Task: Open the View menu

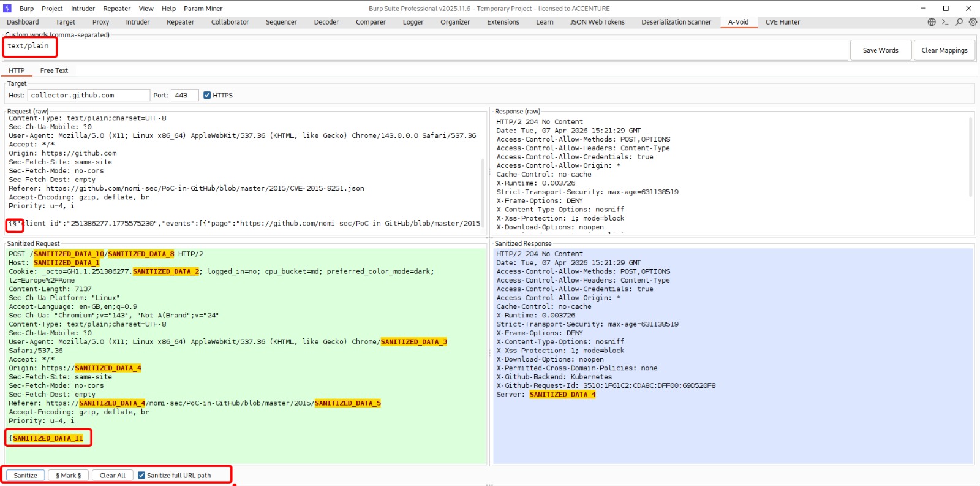Action: 146,9
